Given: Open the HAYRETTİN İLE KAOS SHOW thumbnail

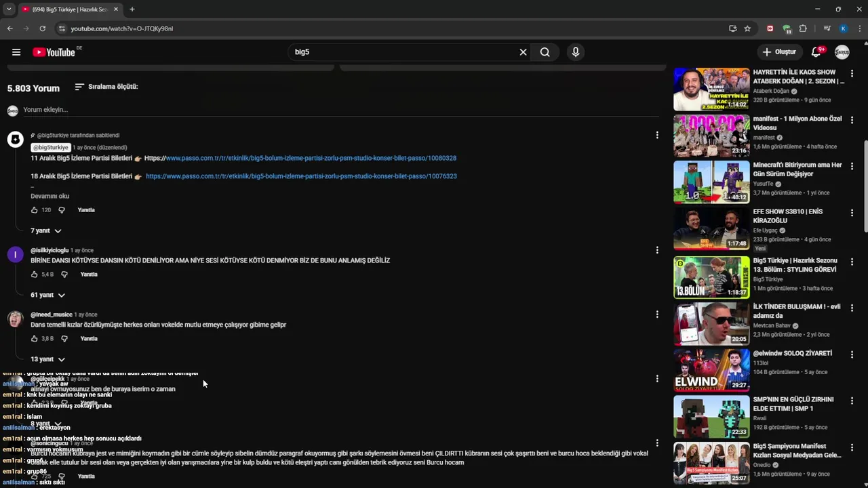Looking at the screenshot, I should click(711, 89).
